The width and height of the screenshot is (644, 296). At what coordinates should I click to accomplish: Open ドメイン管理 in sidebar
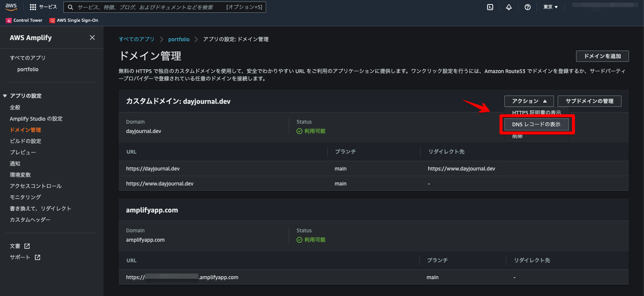tap(26, 130)
